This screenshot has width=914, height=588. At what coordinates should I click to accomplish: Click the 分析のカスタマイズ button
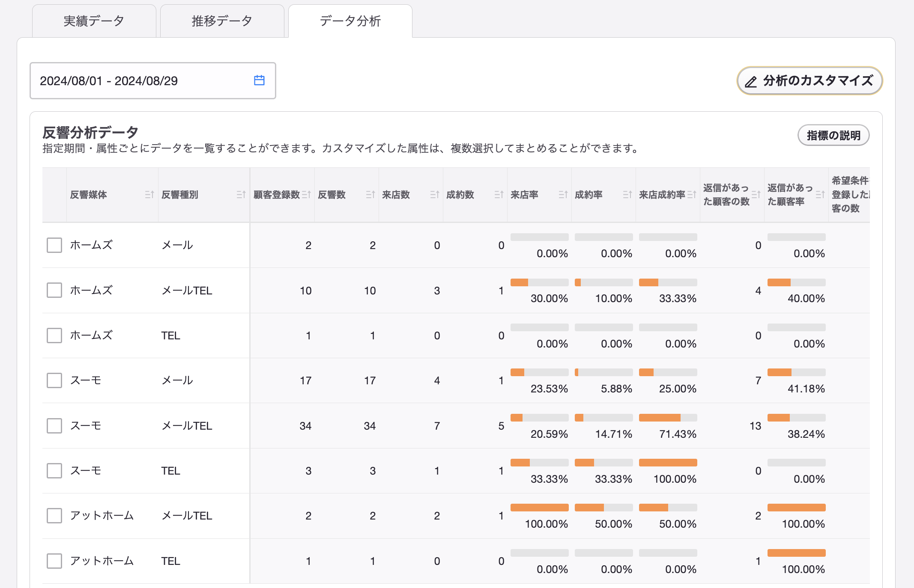[x=809, y=80]
